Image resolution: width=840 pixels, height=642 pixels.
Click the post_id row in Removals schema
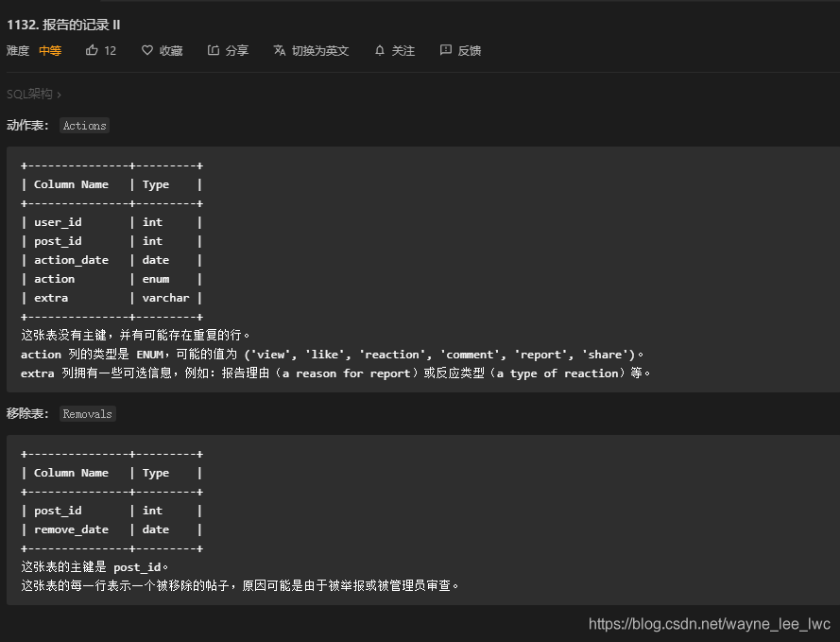click(x=111, y=511)
